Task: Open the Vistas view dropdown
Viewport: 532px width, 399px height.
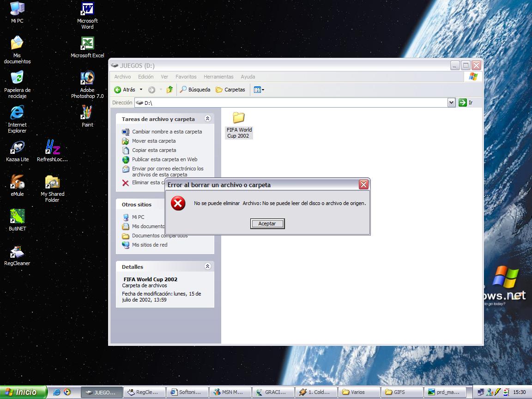Action: tap(259, 90)
